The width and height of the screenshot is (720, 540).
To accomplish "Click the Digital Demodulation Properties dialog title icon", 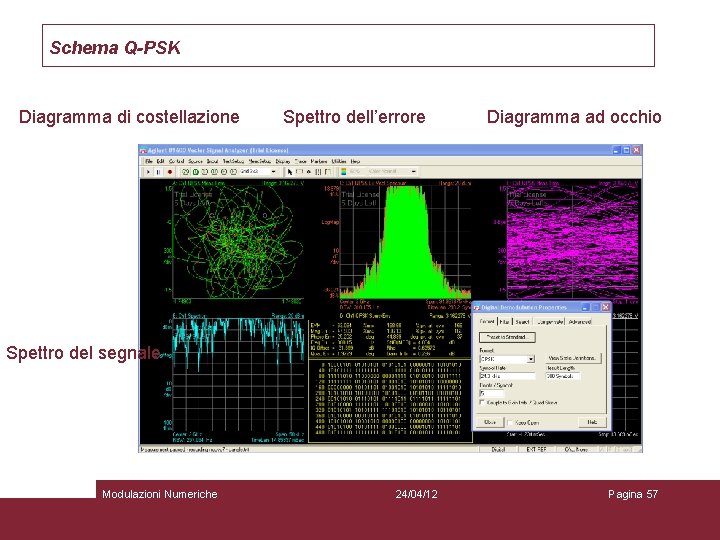I will click(477, 307).
